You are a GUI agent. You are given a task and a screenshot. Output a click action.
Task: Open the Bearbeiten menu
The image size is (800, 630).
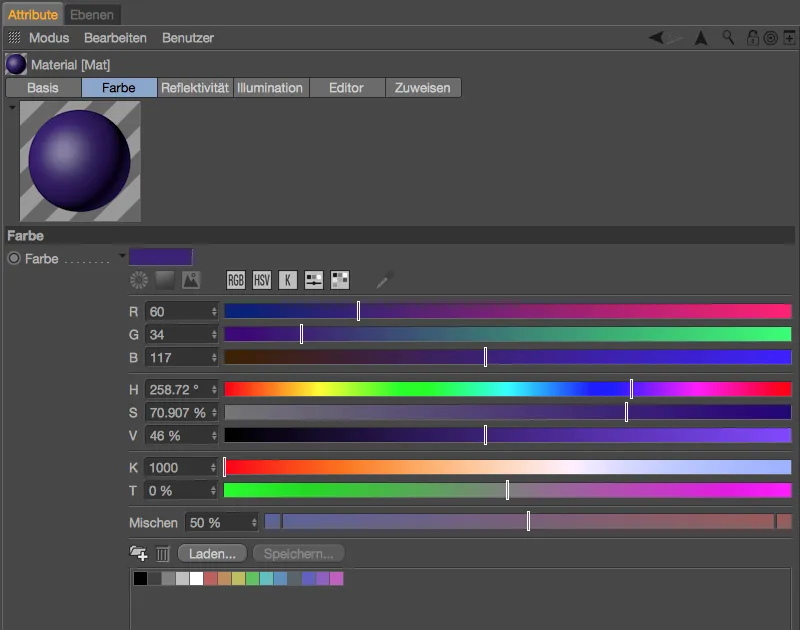(115, 38)
